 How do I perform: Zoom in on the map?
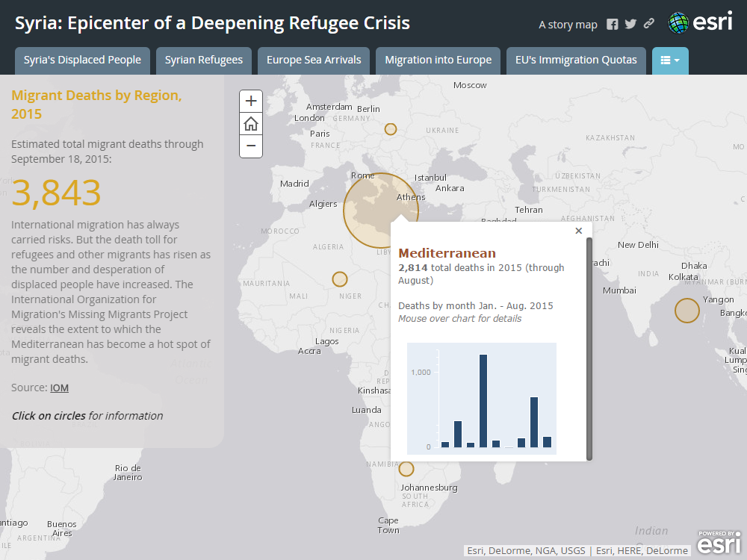251,101
